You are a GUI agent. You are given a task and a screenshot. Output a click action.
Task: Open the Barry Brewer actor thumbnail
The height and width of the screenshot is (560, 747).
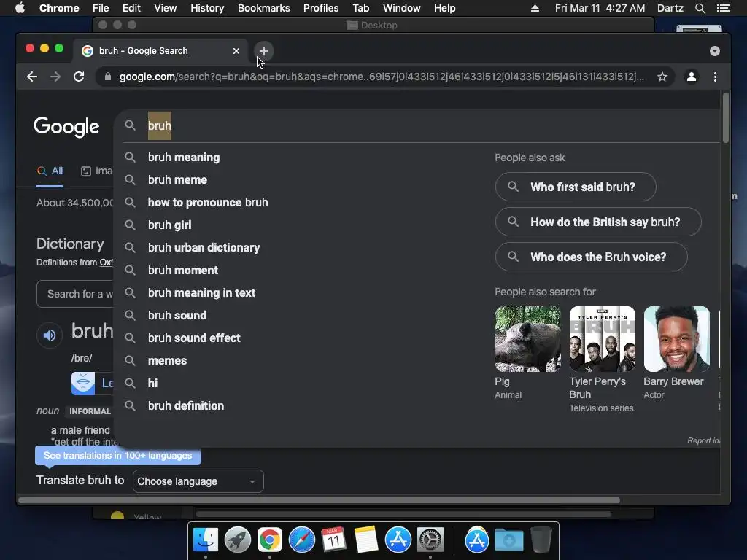[676, 339]
